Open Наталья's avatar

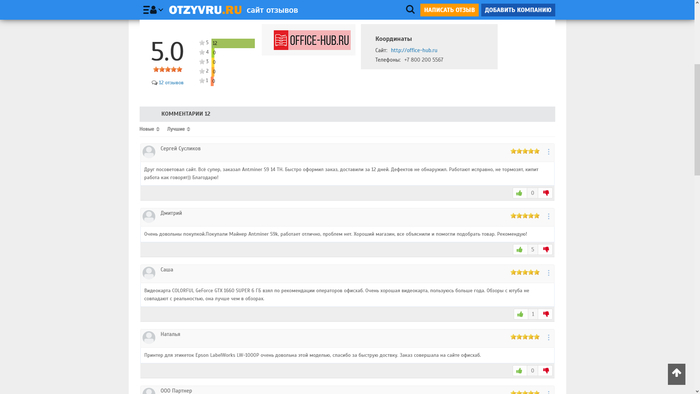tap(149, 337)
